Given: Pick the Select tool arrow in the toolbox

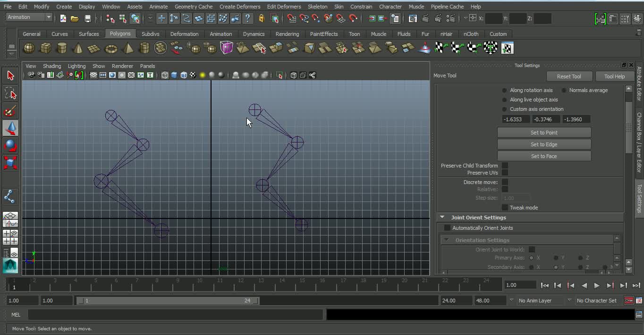Looking at the screenshot, I should tap(10, 75).
